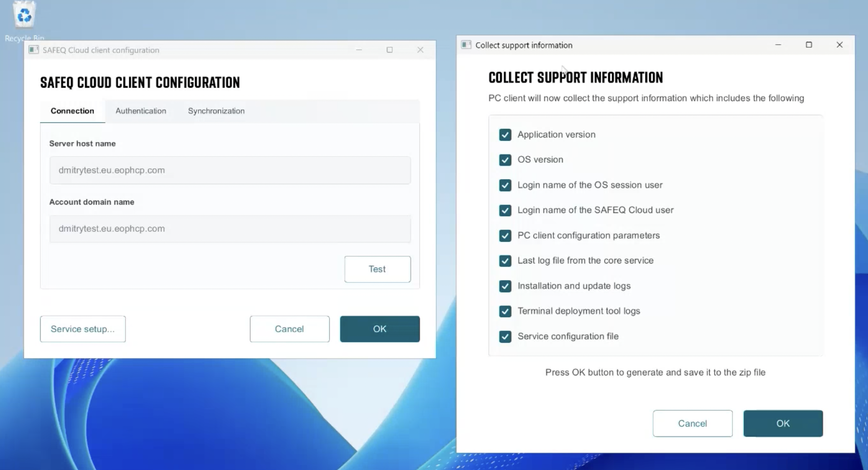Image resolution: width=868 pixels, height=470 pixels.
Task: Maximize the Collect support information window
Action: click(x=809, y=45)
